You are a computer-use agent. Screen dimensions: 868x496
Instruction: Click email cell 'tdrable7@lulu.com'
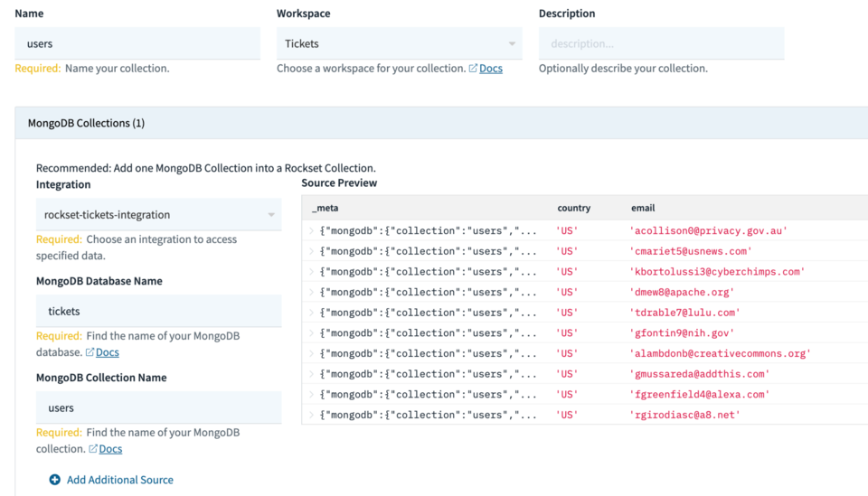click(x=684, y=313)
